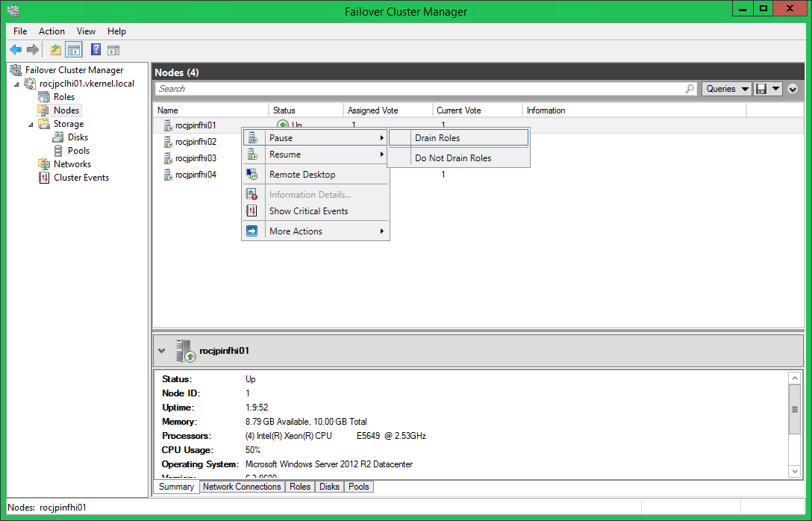Screen dimensions: 812x521
Task: Sort by the Assigned Vote column header
Action: coord(388,110)
